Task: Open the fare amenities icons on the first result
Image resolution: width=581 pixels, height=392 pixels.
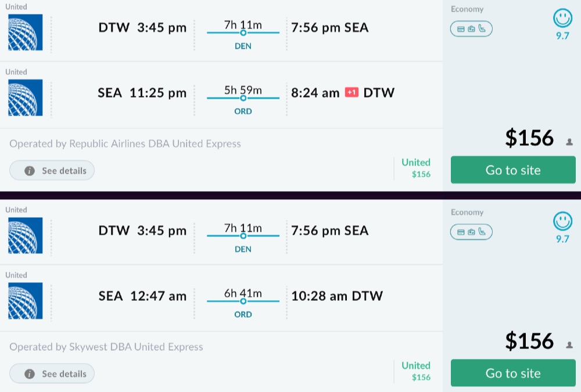Action: pos(471,28)
